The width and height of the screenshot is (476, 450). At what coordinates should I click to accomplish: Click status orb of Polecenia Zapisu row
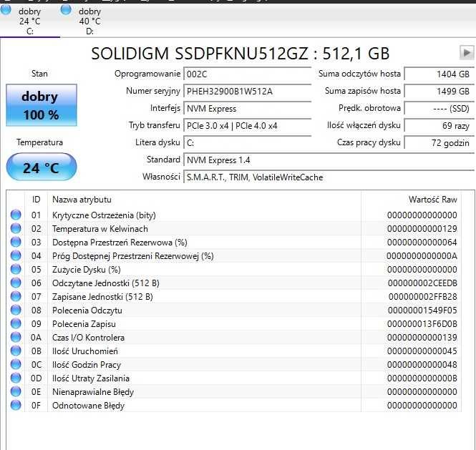[x=16, y=323]
